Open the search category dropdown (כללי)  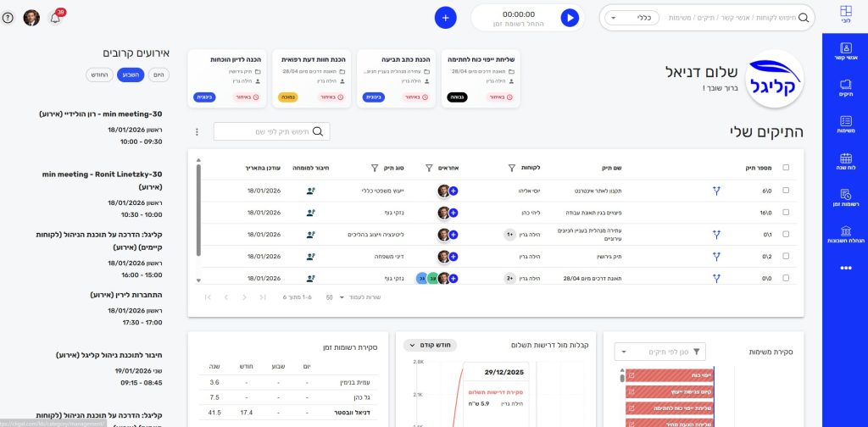pyautogui.click(x=634, y=18)
